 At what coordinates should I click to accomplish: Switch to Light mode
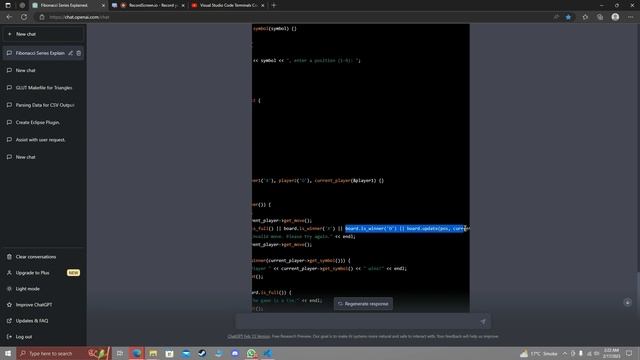point(43,289)
